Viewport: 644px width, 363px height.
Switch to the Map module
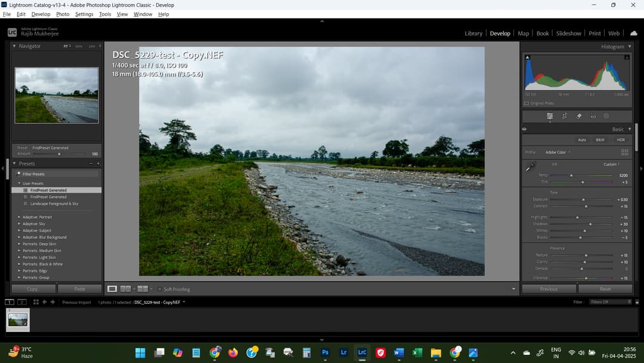(524, 33)
